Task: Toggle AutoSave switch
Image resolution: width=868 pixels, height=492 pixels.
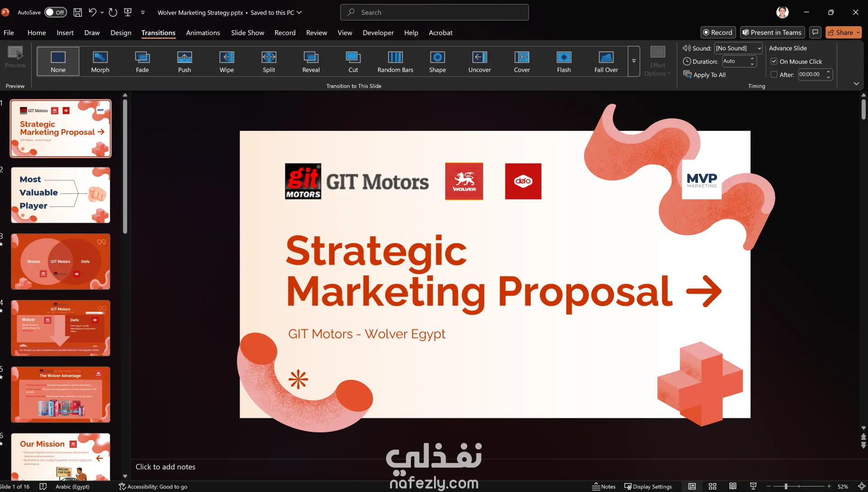Action: point(55,13)
